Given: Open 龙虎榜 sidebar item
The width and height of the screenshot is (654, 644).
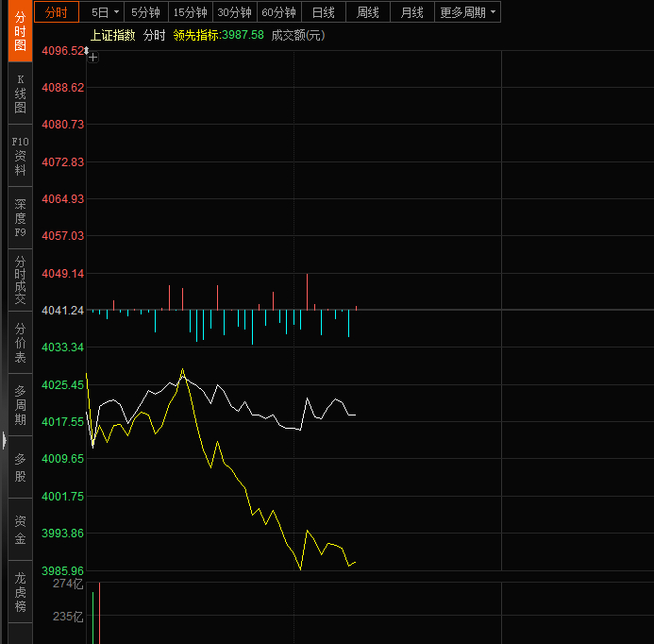Looking at the screenshot, I should point(20,591).
